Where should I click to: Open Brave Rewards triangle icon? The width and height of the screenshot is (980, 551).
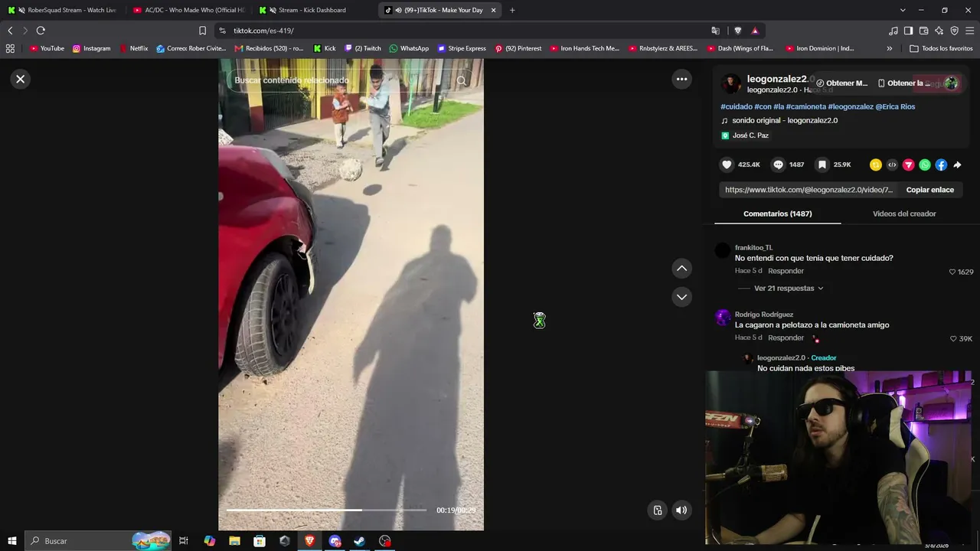click(x=755, y=31)
